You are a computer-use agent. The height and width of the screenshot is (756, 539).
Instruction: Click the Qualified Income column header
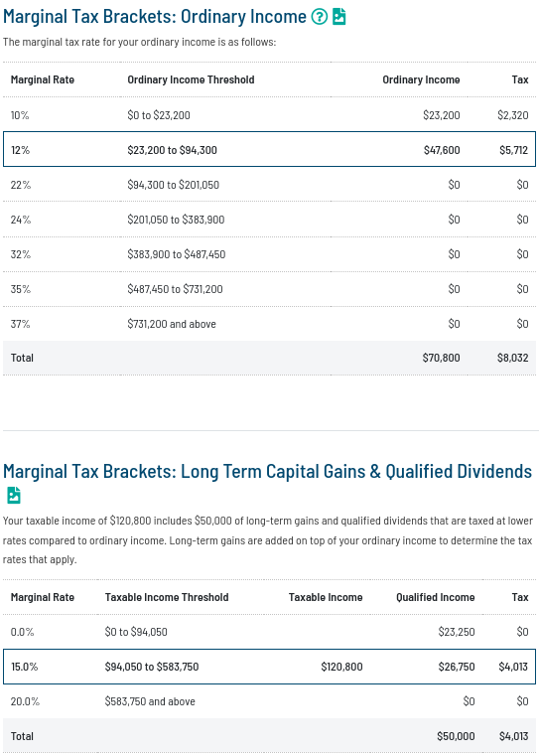[x=436, y=597]
